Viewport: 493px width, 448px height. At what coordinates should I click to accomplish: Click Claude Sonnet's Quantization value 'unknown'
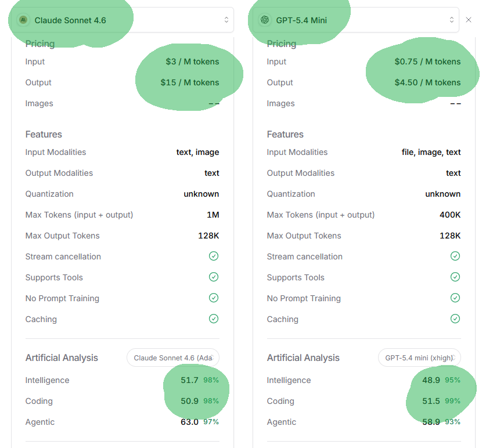pos(201,194)
